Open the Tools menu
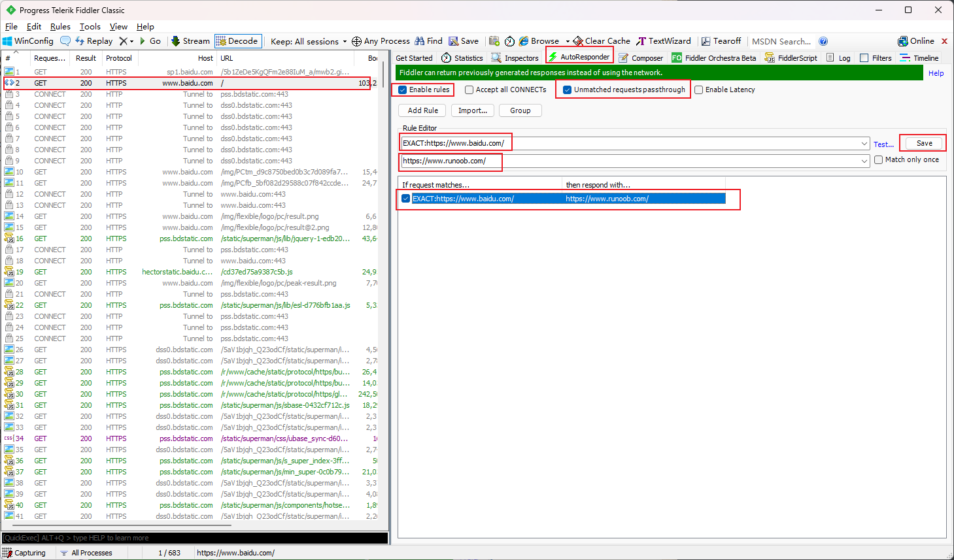The width and height of the screenshot is (954, 560). pos(90,27)
